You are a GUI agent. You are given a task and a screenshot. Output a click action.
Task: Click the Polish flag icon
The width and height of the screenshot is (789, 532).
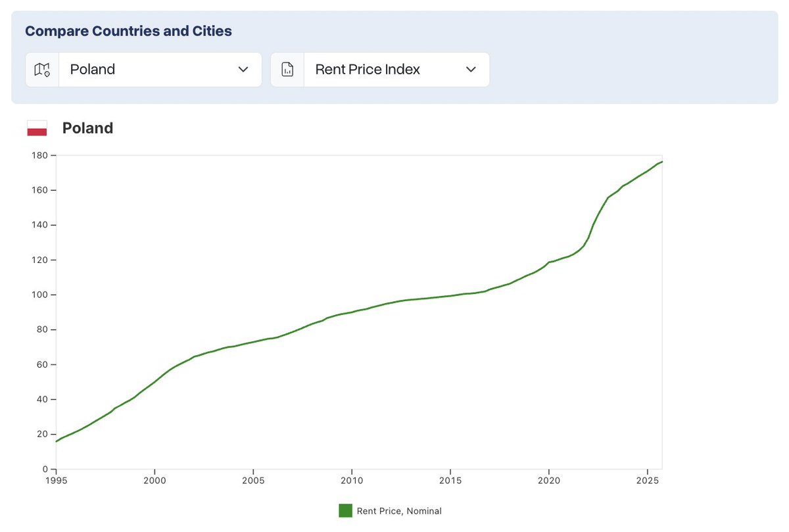tap(37, 128)
